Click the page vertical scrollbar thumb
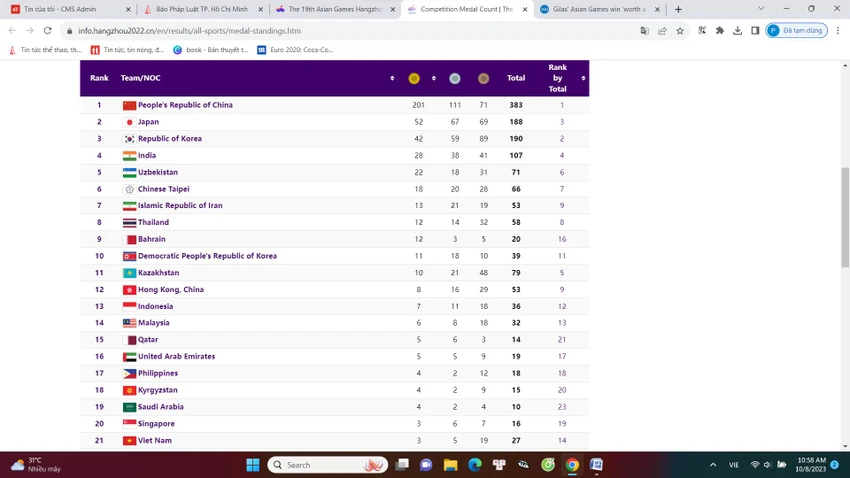This screenshot has height=478, width=850. point(845,217)
